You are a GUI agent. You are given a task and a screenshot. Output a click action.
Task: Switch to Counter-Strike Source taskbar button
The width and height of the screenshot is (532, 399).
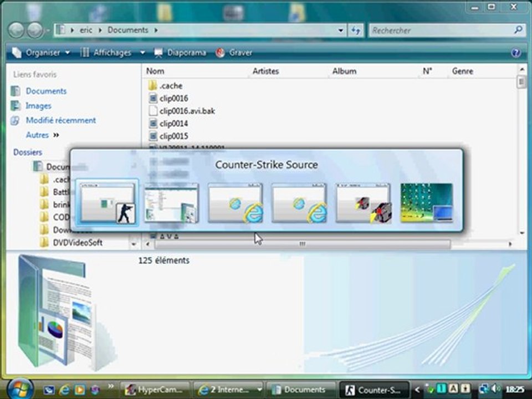tap(374, 390)
